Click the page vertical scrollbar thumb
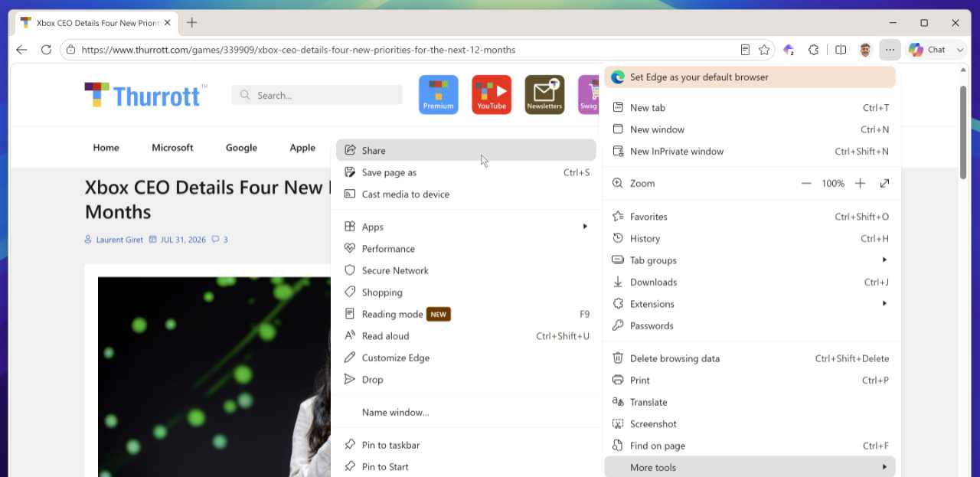The width and height of the screenshot is (980, 477). [x=963, y=132]
